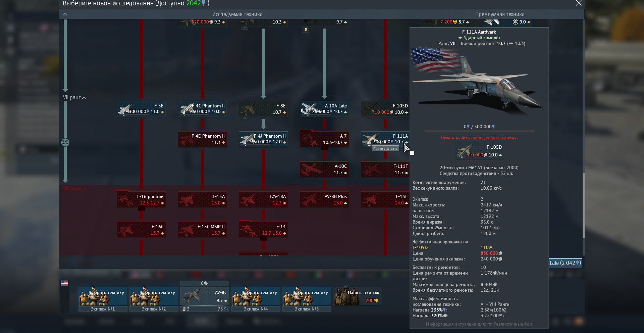Click the F-105D aircraft in the tree
Image resolution: width=644 pixels, height=333 pixels.
tap(385, 109)
